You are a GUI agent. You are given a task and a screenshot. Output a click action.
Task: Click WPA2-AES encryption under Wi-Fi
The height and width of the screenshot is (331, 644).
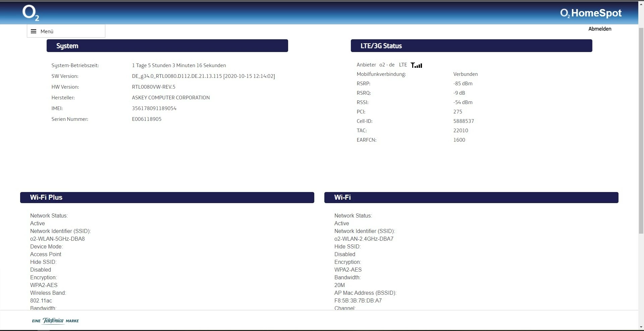[348, 270]
